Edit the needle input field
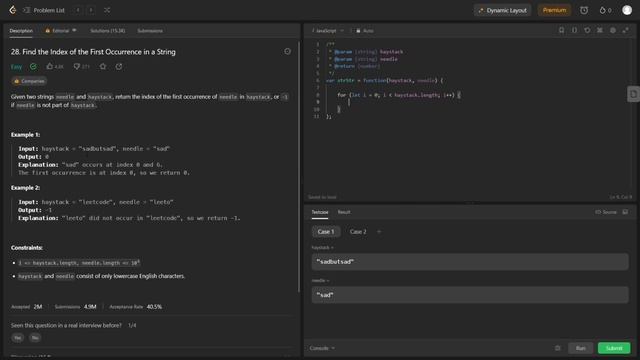The image size is (640, 360). (x=470, y=295)
